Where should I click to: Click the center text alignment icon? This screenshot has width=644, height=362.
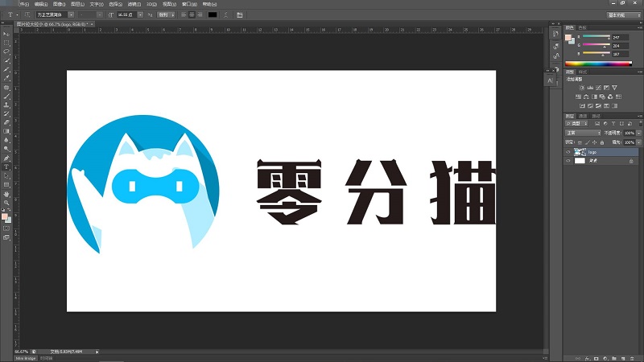190,14
